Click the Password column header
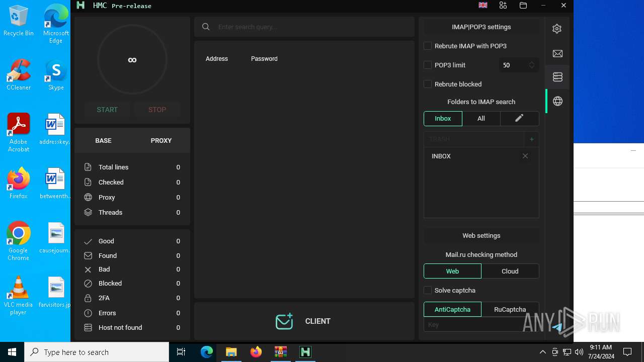644x362 pixels. [x=264, y=59]
